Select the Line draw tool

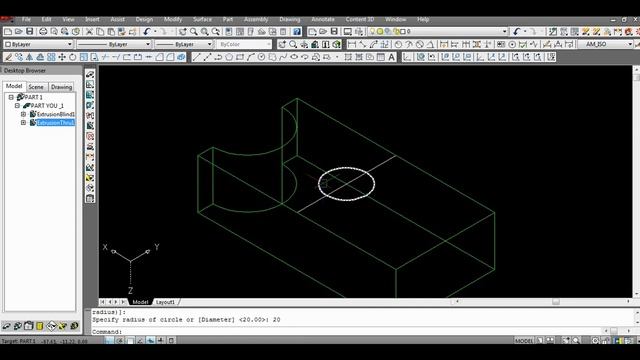(x=196, y=57)
